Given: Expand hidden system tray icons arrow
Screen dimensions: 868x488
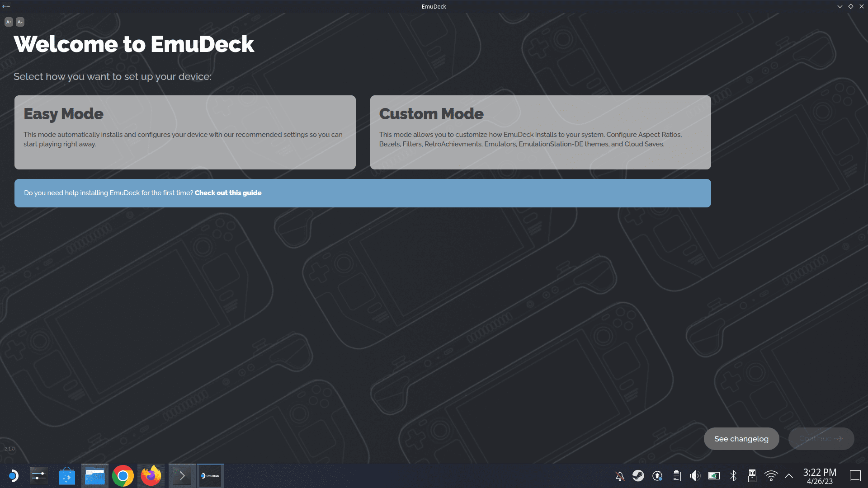Looking at the screenshot, I should 789,476.
